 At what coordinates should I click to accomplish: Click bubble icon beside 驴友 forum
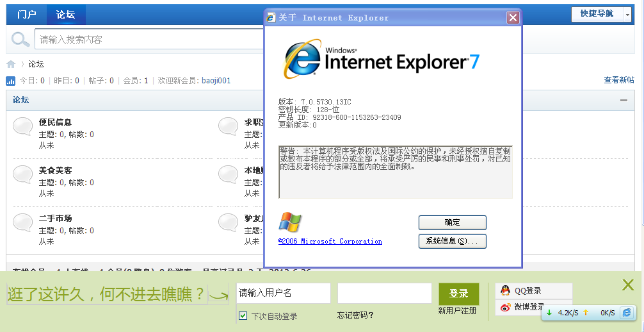[x=228, y=222]
